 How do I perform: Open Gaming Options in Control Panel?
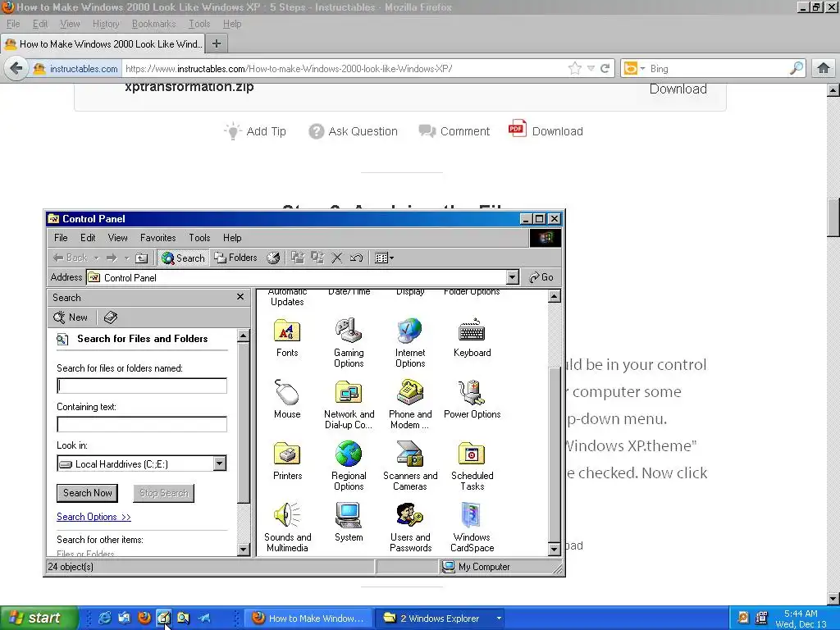pos(349,344)
